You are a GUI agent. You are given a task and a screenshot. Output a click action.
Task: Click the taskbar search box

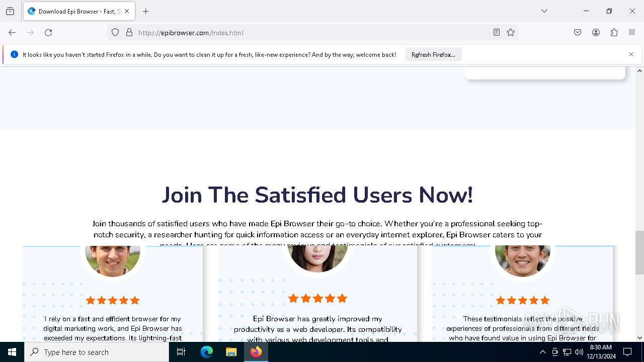pyautogui.click(x=97, y=352)
